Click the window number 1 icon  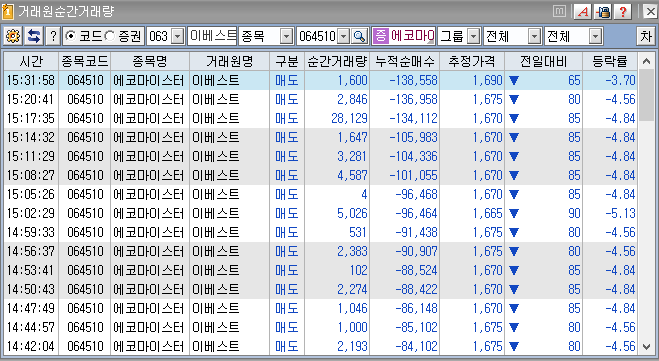tap(8, 12)
